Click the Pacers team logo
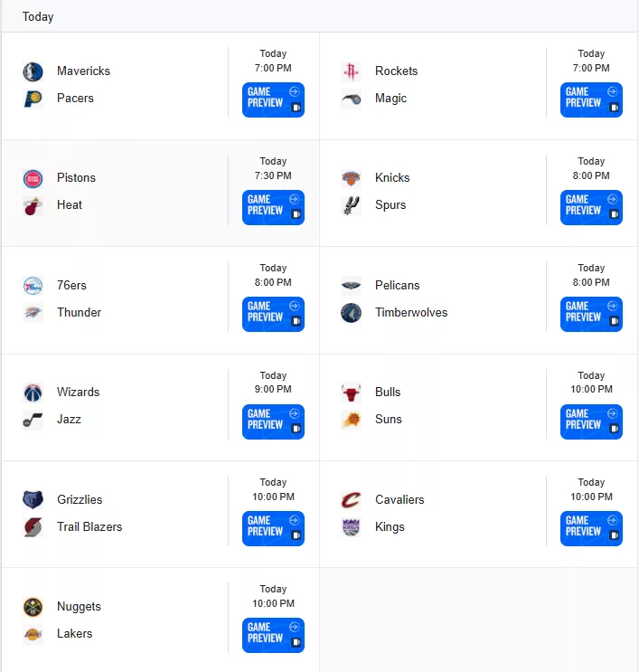The image size is (639, 672). tap(33, 99)
